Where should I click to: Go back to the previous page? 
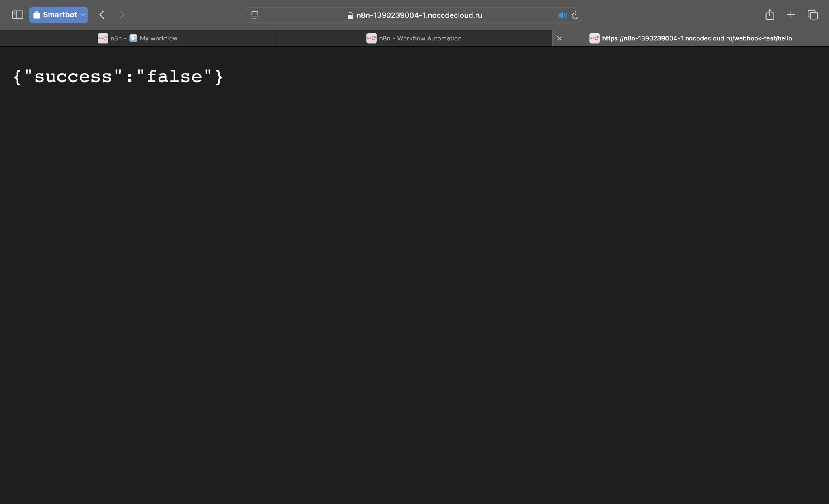[x=102, y=15]
